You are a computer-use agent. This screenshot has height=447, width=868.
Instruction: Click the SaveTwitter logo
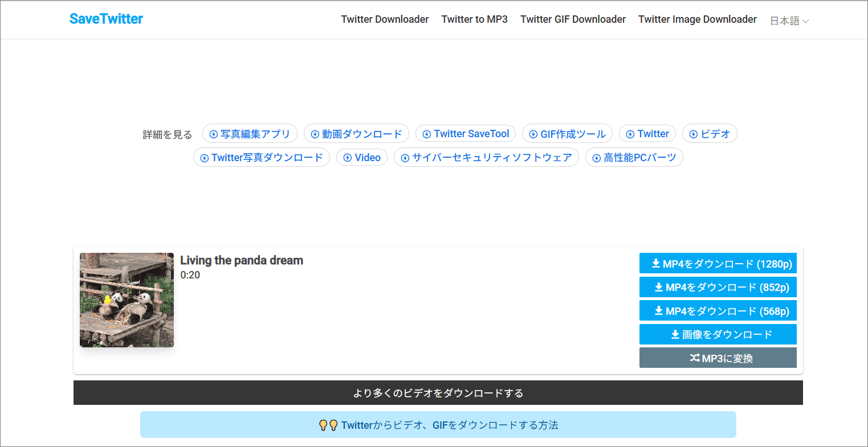(x=106, y=19)
